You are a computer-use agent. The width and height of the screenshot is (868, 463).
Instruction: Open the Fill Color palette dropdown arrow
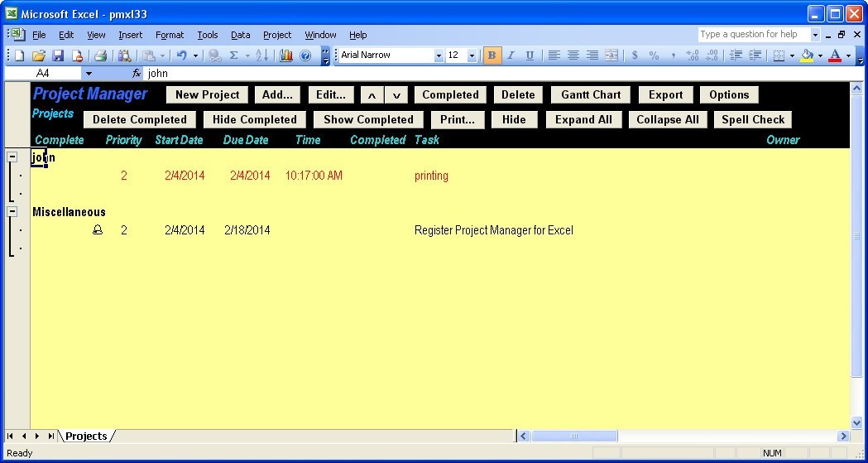pyautogui.click(x=820, y=55)
